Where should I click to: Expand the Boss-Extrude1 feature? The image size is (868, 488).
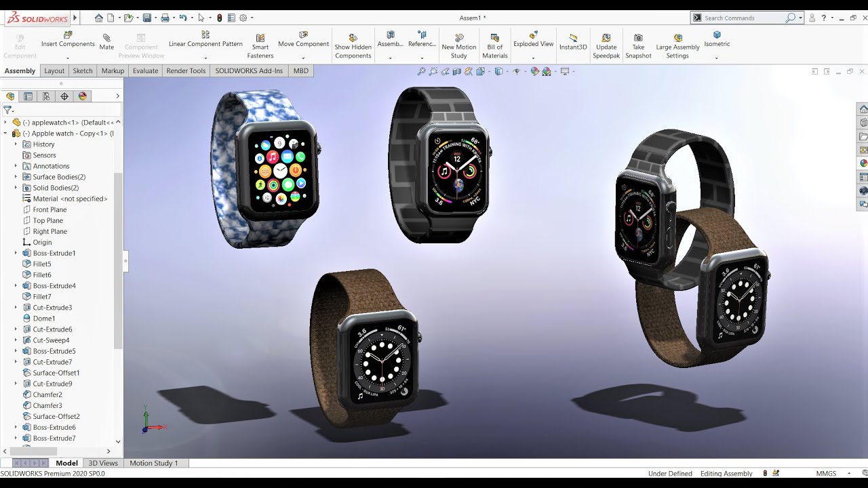(16, 253)
